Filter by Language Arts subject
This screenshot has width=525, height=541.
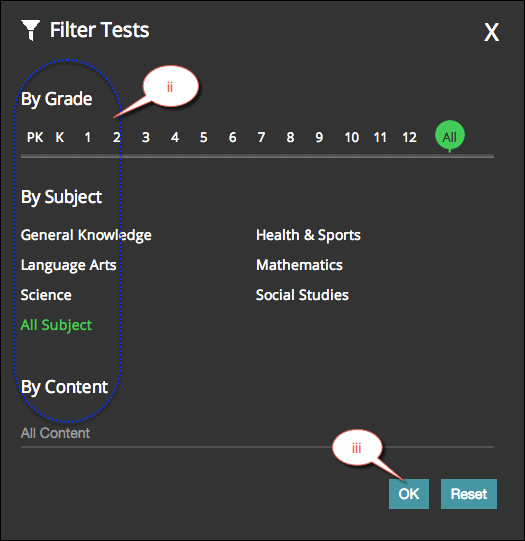coord(68,265)
